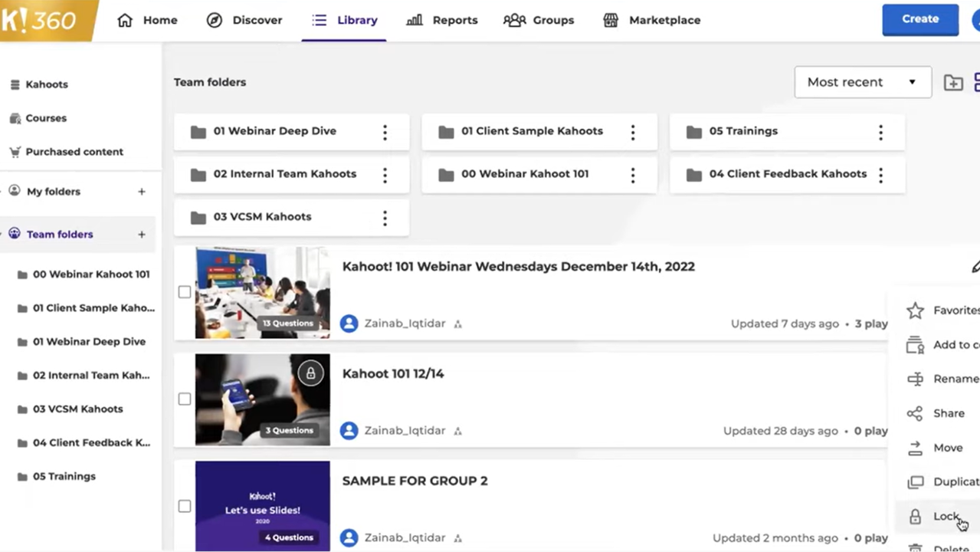Click the blue Create button
This screenshot has width=980, height=552.
919,19
